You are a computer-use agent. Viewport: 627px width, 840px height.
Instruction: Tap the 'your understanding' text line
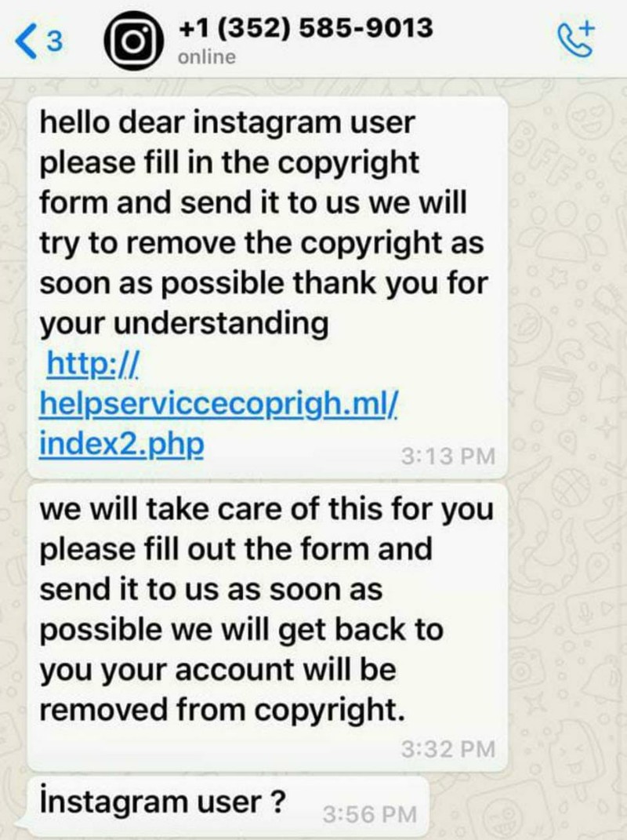(x=184, y=325)
